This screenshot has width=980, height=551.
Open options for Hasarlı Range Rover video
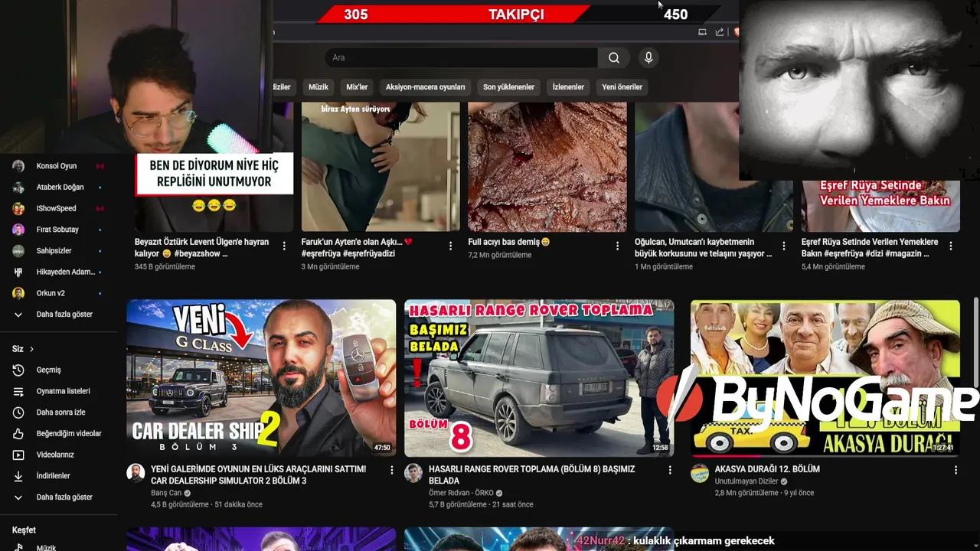tap(670, 470)
